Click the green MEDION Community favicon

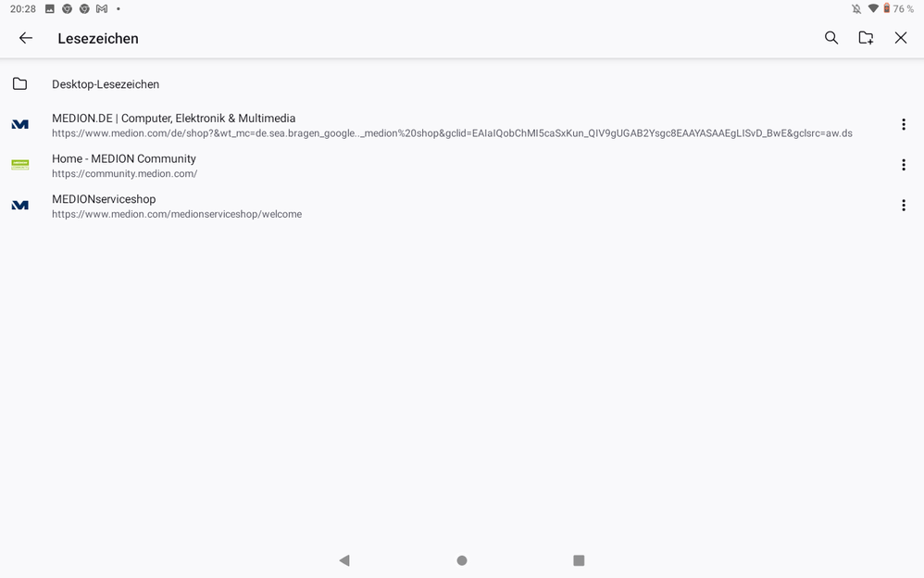coord(20,165)
